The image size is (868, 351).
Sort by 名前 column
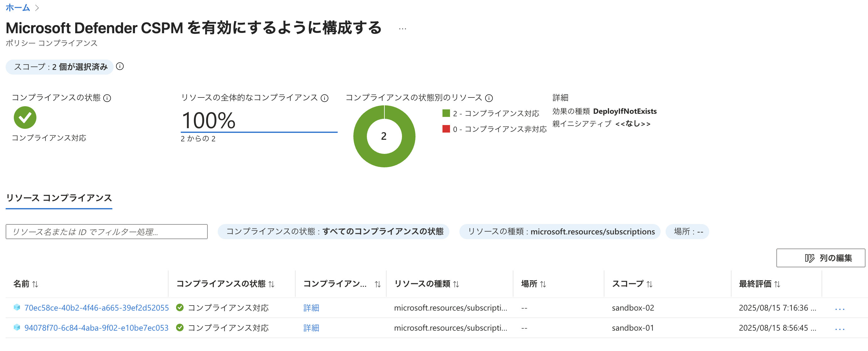point(26,284)
